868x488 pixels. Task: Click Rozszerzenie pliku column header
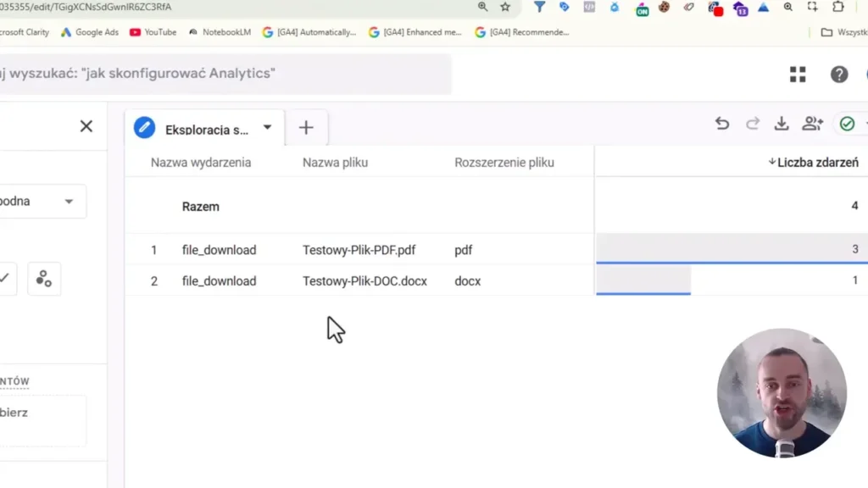(x=504, y=162)
